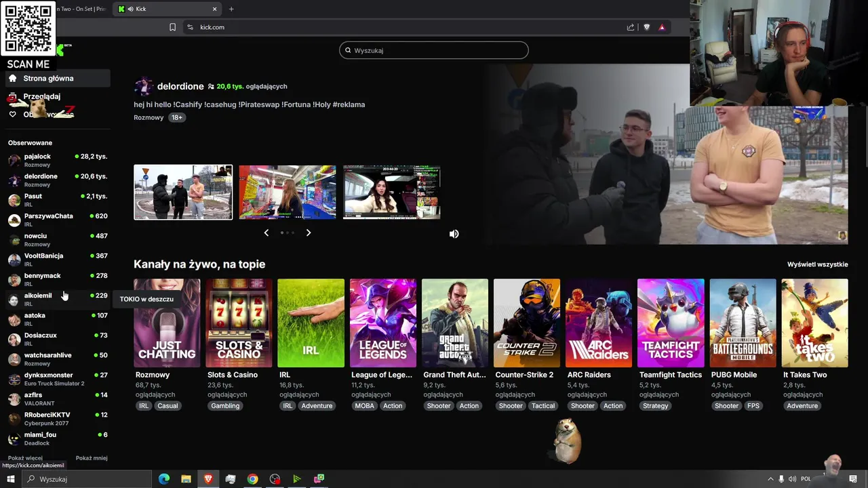
Task: Select second featured thumbnail with claw machines
Action: point(288,192)
